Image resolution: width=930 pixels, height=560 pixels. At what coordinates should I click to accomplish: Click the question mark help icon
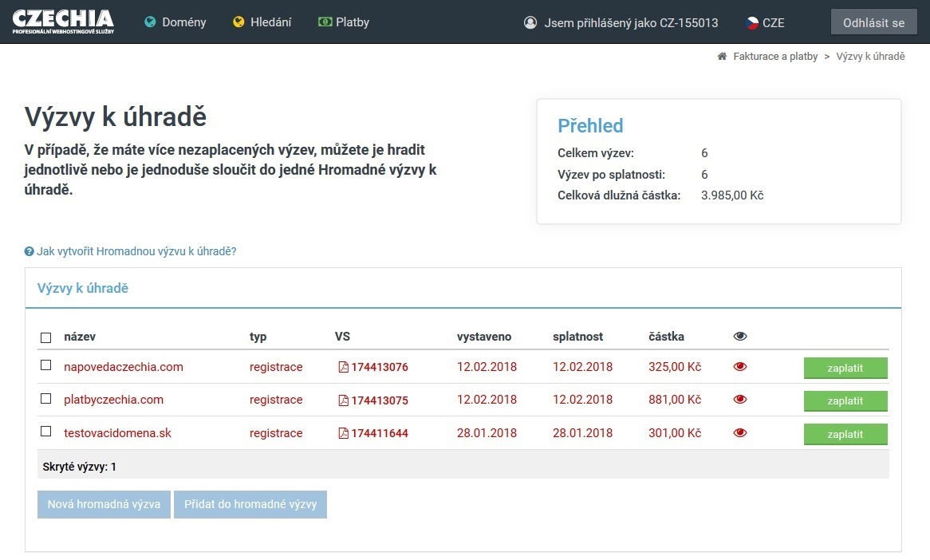[30, 251]
